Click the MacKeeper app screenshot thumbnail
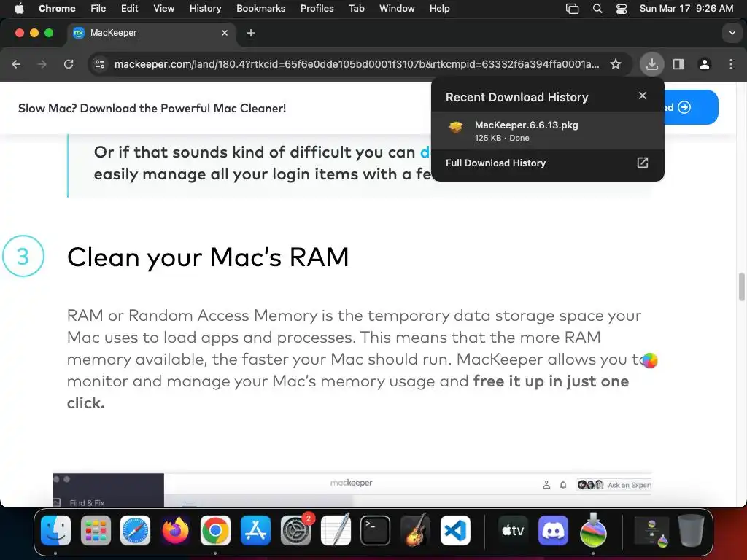 352,490
